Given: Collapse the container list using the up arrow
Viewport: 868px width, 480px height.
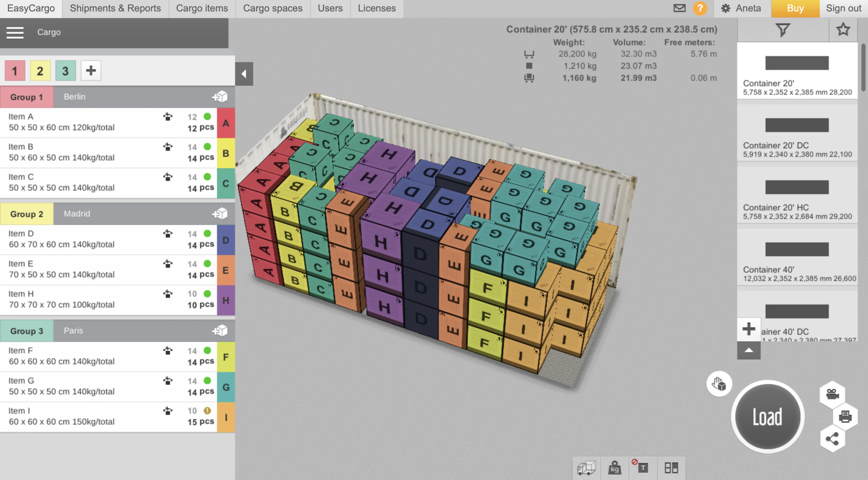Looking at the screenshot, I should 749,352.
